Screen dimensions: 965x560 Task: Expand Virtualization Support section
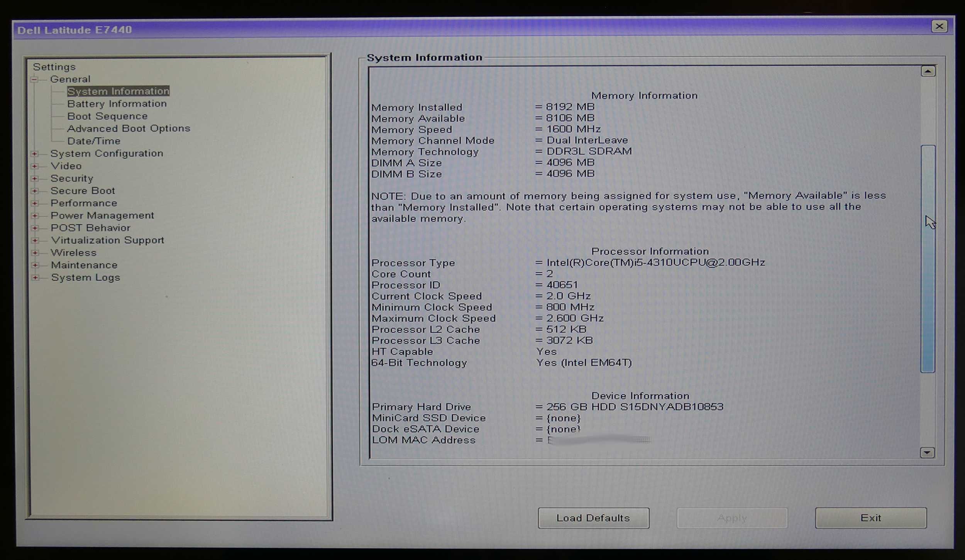pyautogui.click(x=36, y=240)
